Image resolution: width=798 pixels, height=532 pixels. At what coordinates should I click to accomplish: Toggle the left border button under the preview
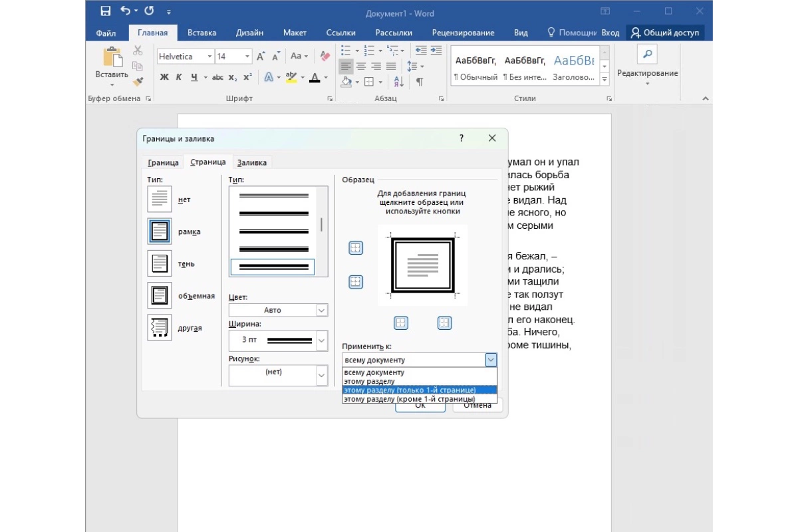[x=400, y=323]
